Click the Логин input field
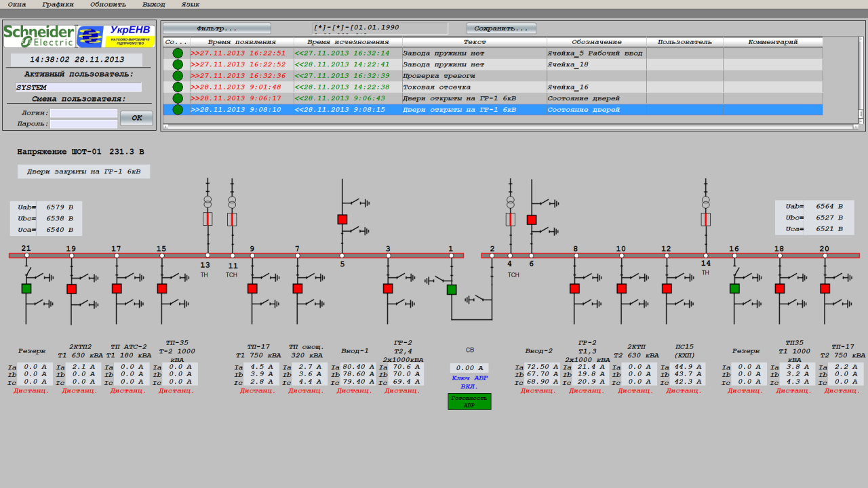This screenshot has width=868, height=488. (x=83, y=113)
